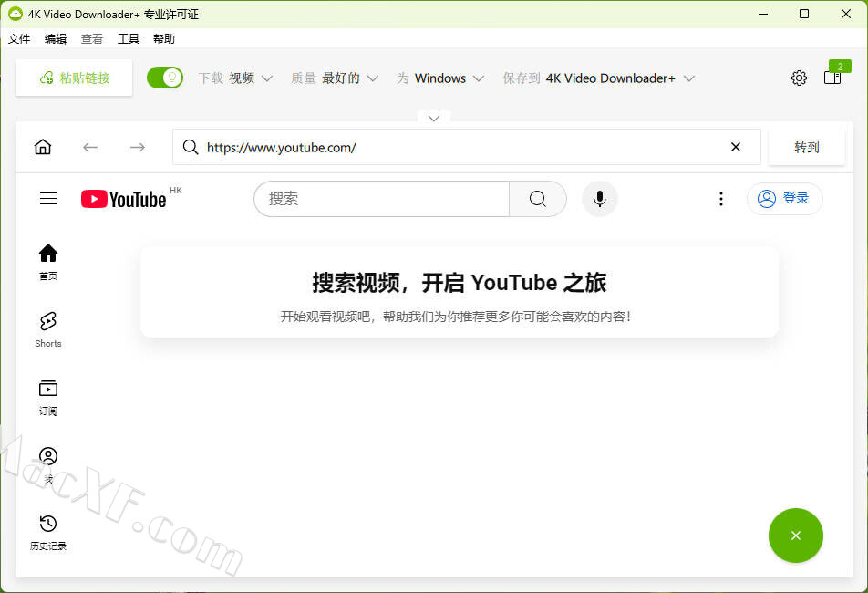Screen dimensions: 868x593
Task: Open the 工具 (Tools) menu
Action: click(129, 38)
